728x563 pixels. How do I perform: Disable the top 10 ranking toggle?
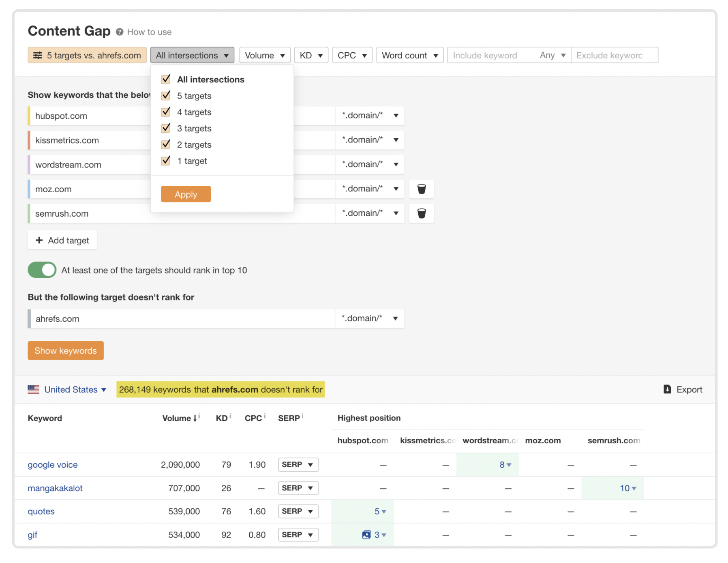[x=42, y=270]
